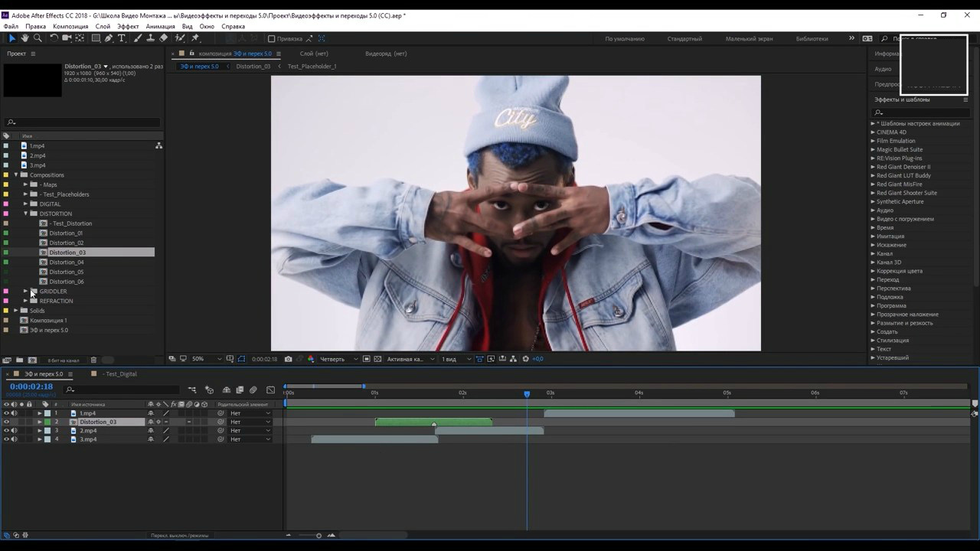Click the timeline zoom slider handle
This screenshot has height=551, width=980.
pyautogui.click(x=318, y=536)
